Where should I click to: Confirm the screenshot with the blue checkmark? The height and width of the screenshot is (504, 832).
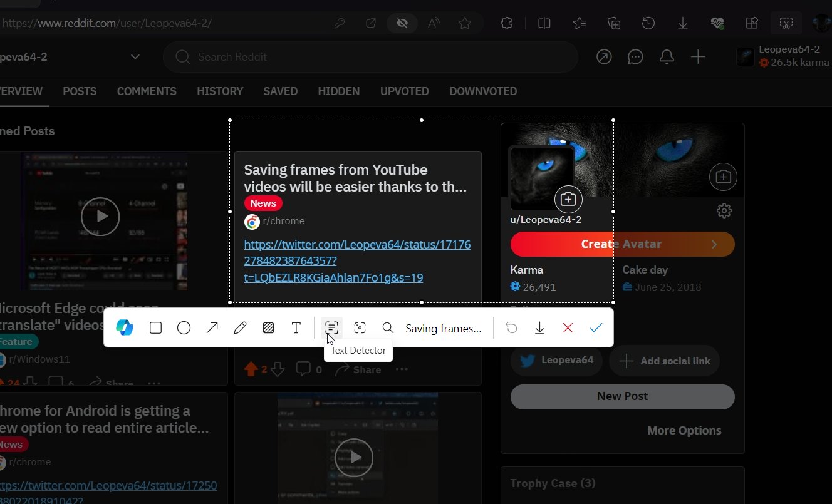point(596,327)
